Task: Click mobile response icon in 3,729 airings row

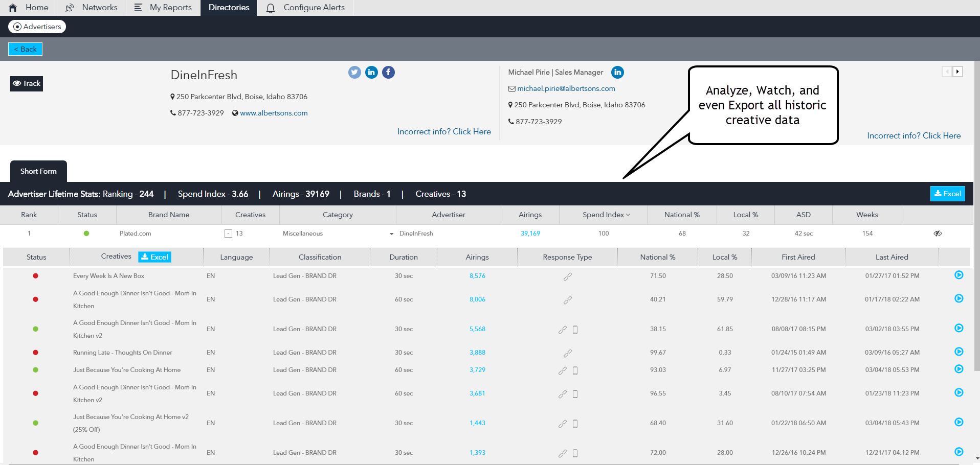Action: click(x=575, y=370)
